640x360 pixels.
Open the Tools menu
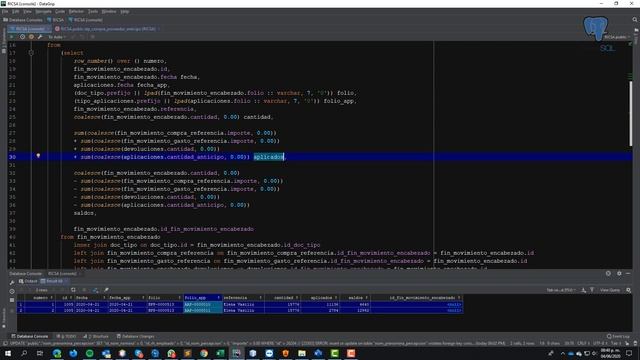(93, 11)
